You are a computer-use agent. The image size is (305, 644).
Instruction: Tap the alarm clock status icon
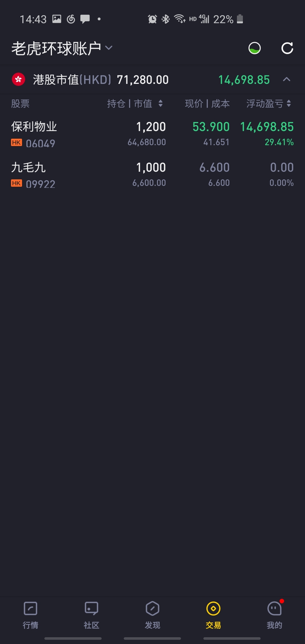(x=152, y=19)
